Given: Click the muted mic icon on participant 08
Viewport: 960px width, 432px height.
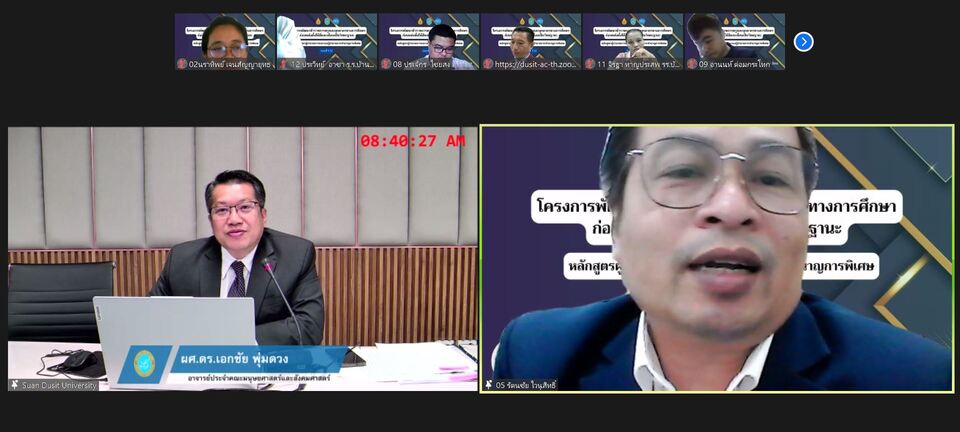Looking at the screenshot, I should tap(386, 63).
